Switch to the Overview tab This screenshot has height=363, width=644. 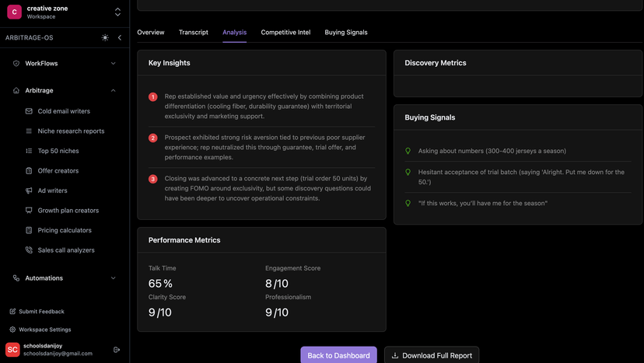(x=151, y=33)
